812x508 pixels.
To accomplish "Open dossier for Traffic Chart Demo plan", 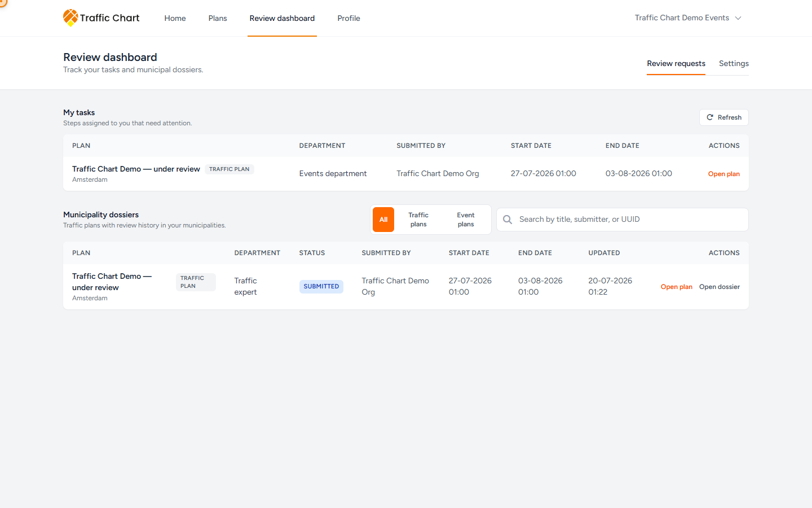I will pyautogui.click(x=719, y=287).
